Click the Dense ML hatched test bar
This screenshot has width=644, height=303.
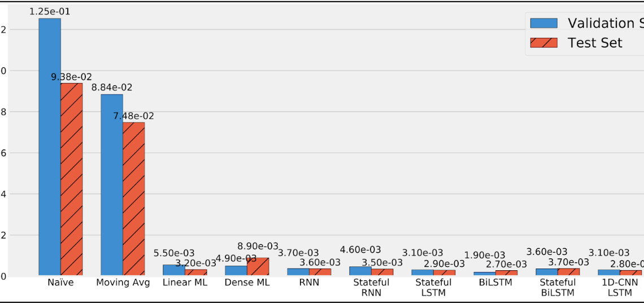coord(258,267)
